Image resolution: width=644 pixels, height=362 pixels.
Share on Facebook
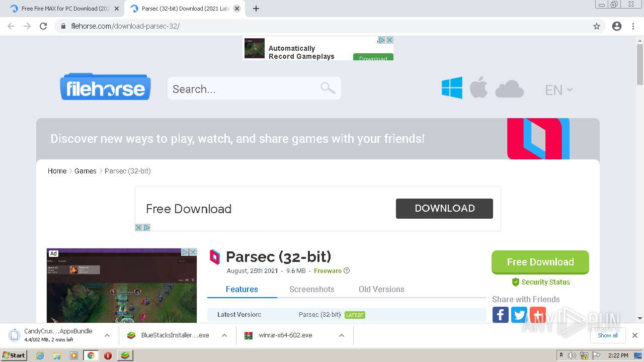[x=500, y=315]
